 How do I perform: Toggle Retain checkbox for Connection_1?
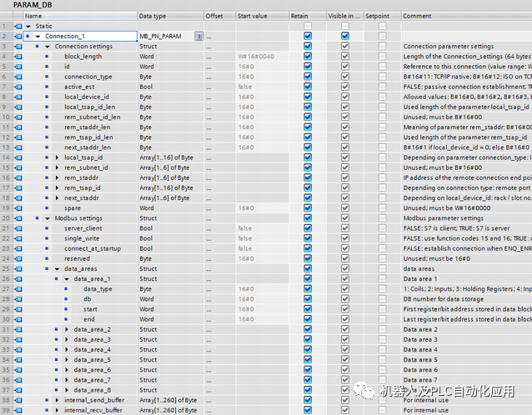(308, 36)
